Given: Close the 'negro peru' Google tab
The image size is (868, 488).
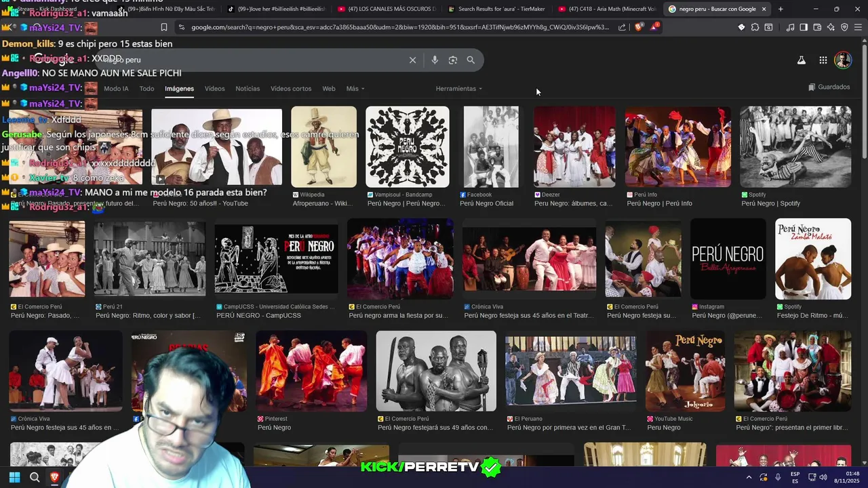Looking at the screenshot, I should (x=764, y=9).
